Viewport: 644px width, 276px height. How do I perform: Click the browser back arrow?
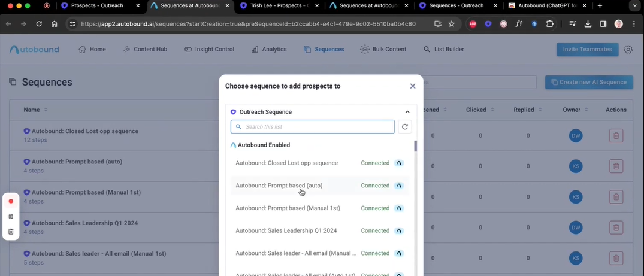click(x=8, y=24)
